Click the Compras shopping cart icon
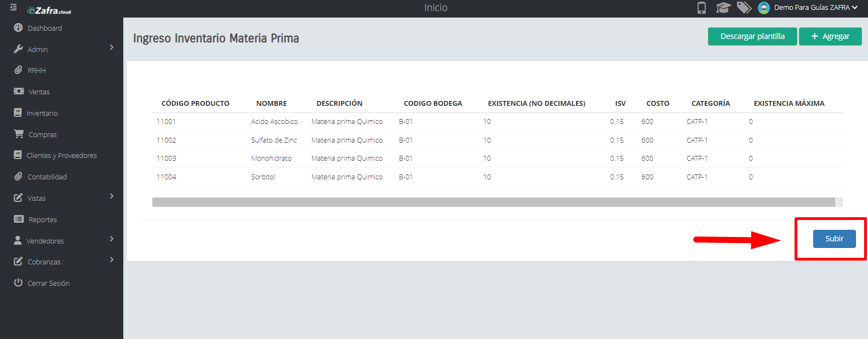Viewport: 868px width, 339px height. 19,134
